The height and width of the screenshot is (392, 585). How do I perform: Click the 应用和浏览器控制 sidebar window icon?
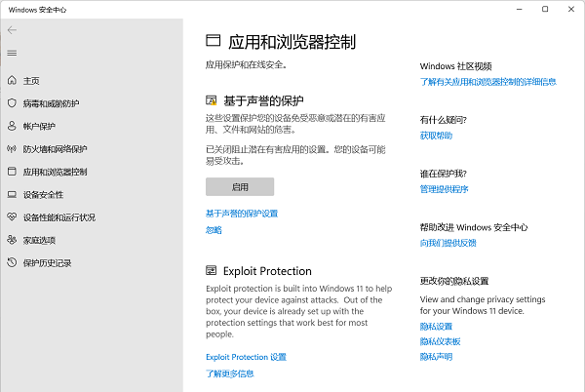tap(12, 172)
